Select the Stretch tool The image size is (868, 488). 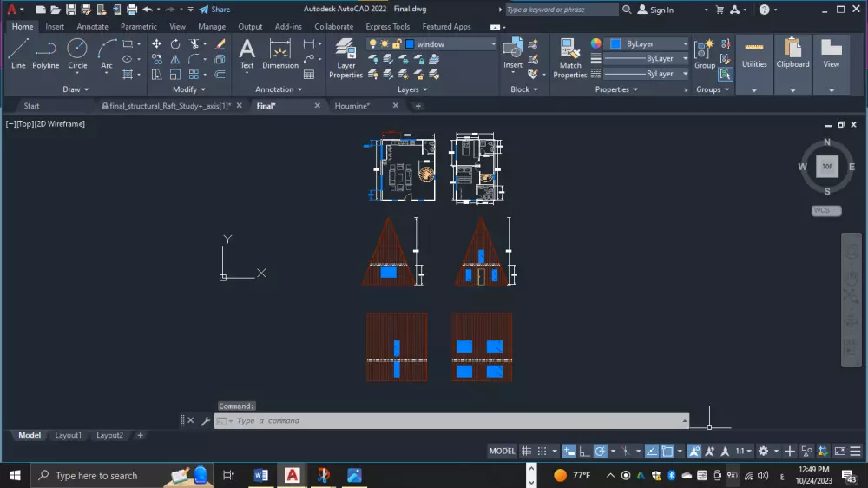pos(156,74)
